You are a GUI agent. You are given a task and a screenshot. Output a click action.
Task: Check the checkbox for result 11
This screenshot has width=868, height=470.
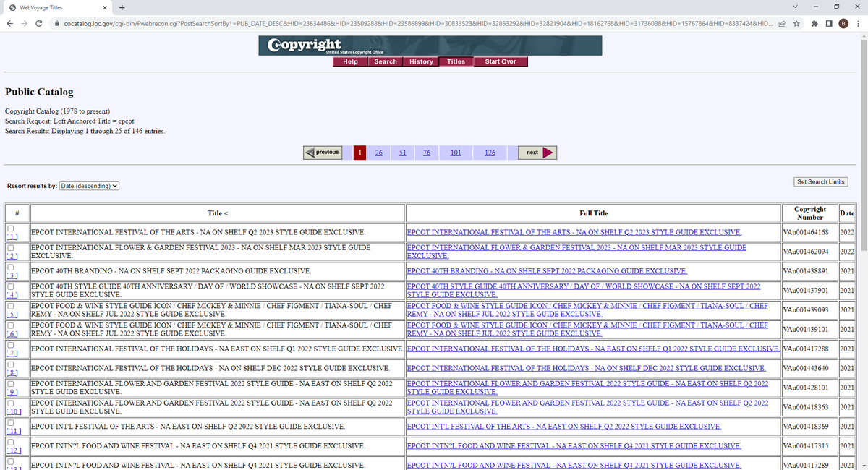[x=12, y=422]
